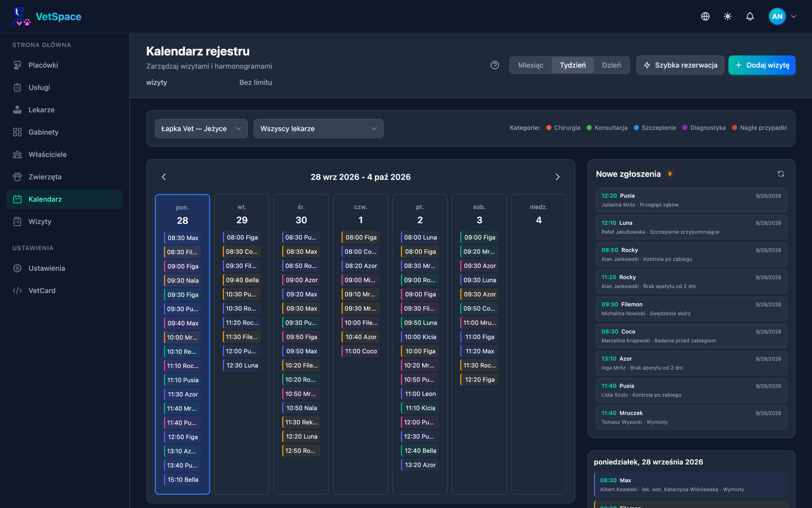Open the language globe icon

coord(705,16)
